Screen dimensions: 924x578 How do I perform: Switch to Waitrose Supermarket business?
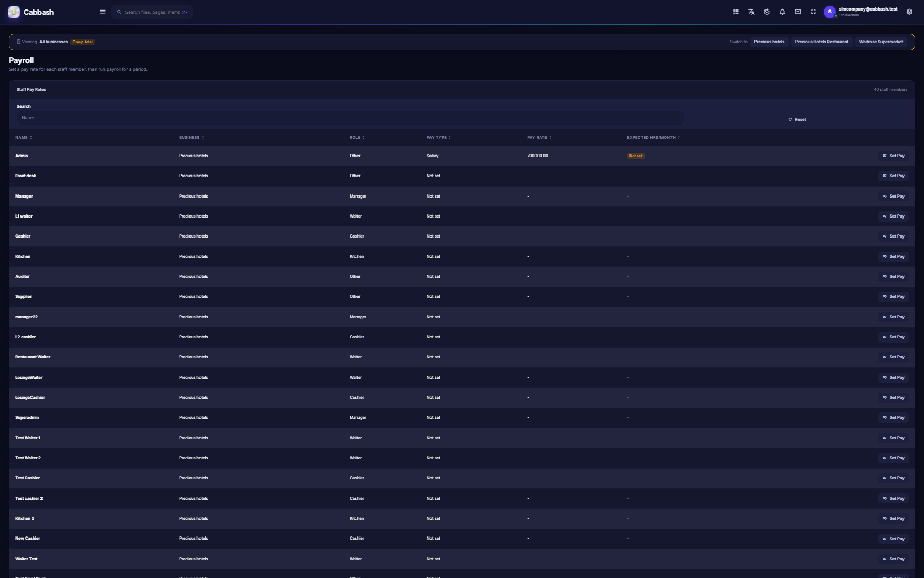[881, 42]
